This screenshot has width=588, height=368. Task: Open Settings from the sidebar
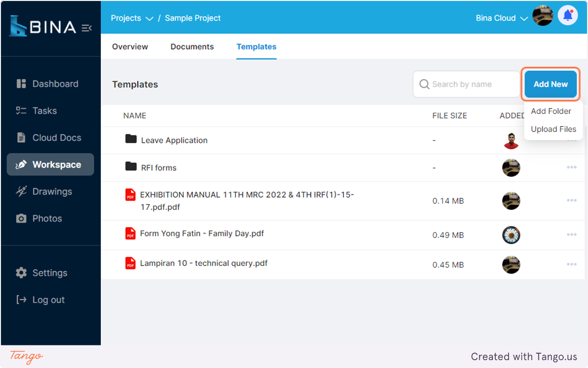pyautogui.click(x=50, y=273)
